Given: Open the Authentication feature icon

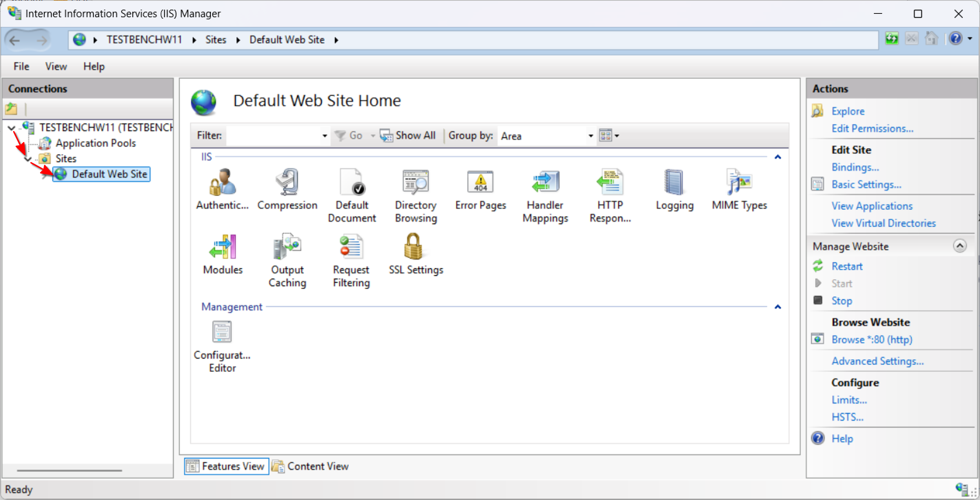Looking at the screenshot, I should coord(223,182).
